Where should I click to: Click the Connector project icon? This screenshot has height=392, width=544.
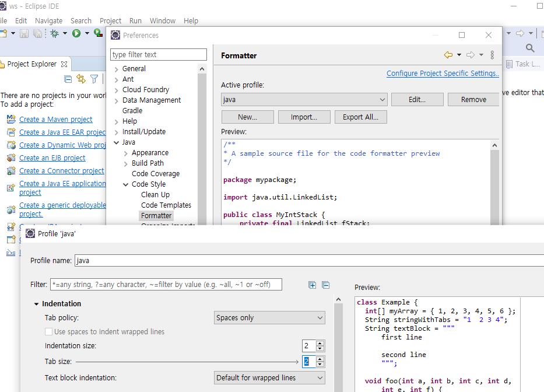click(x=11, y=171)
